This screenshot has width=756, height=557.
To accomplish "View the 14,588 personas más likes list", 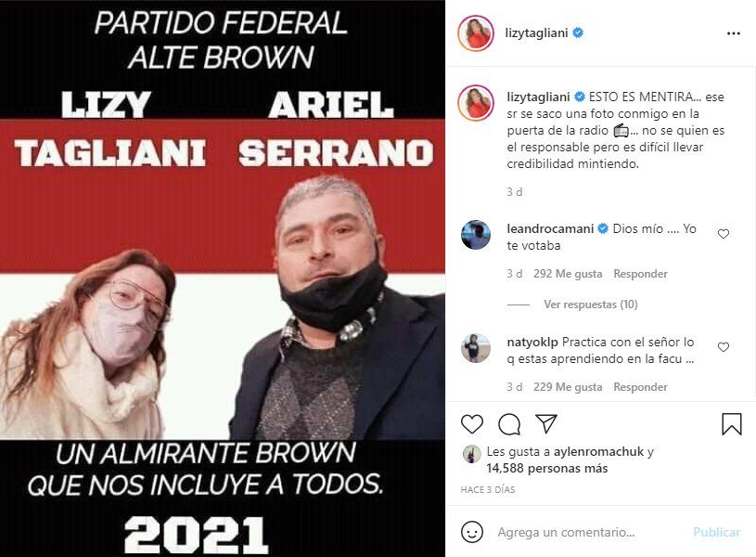I will (546, 468).
